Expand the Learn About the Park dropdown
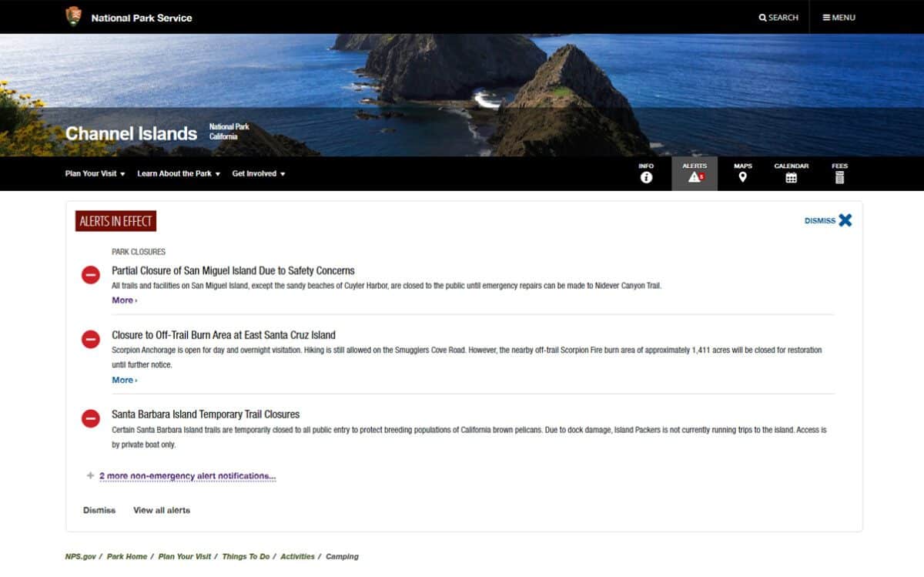This screenshot has height=577, width=924. click(179, 174)
